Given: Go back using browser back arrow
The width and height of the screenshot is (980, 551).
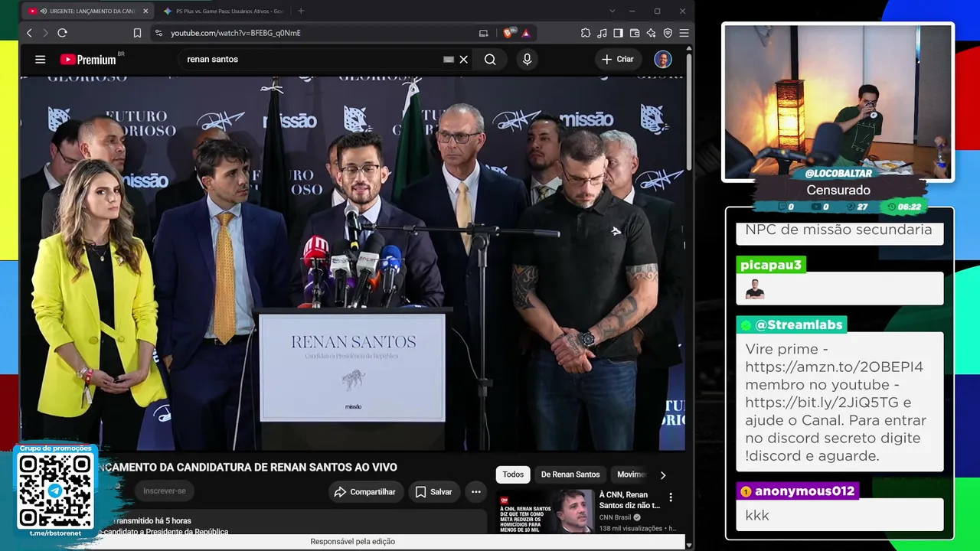Looking at the screenshot, I should point(29,33).
